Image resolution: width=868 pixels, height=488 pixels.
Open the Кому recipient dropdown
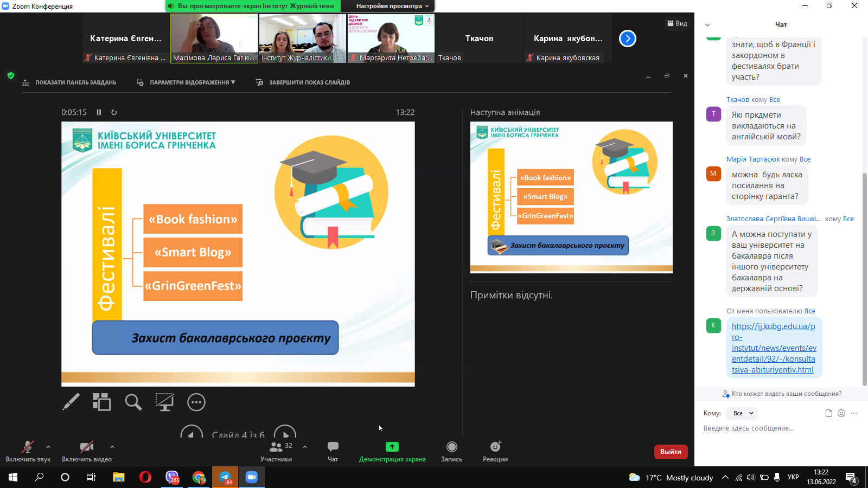743,413
